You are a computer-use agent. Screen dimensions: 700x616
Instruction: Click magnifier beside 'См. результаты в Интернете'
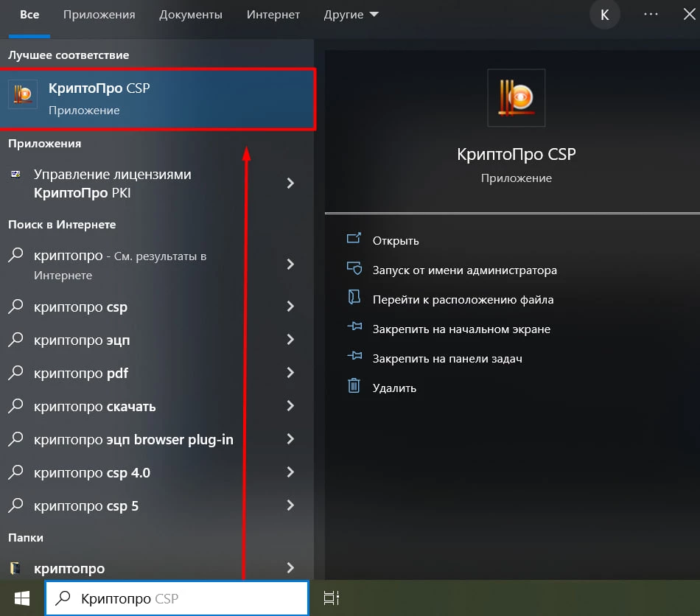point(15,256)
